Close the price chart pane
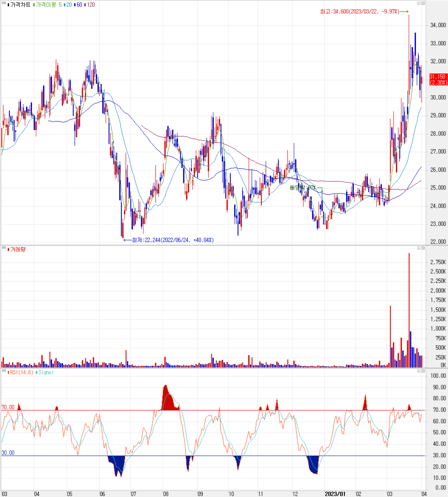The image size is (448, 497). (423, 3)
